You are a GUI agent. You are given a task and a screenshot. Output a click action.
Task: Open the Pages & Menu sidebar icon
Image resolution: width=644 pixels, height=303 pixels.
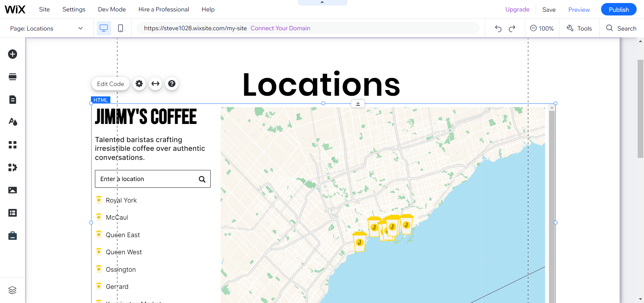tap(12, 99)
